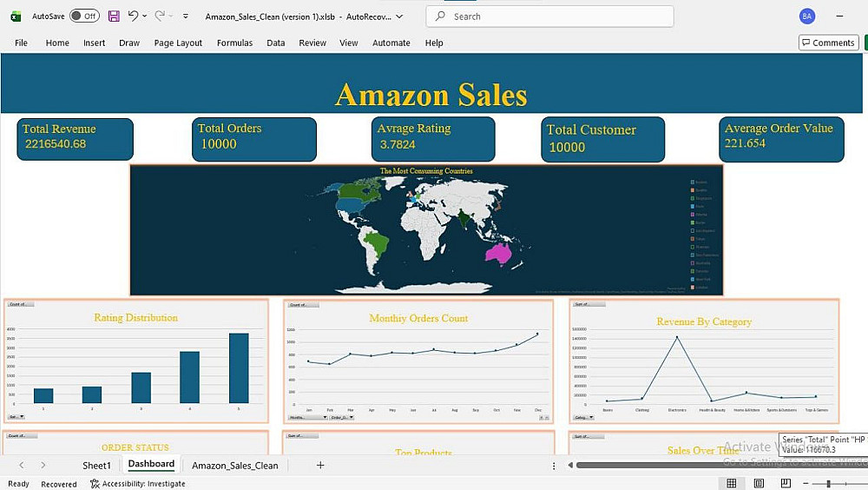Image resolution: width=868 pixels, height=490 pixels.
Task: Expand the file name AutoRecover dropdown chevron
Action: [x=399, y=17]
